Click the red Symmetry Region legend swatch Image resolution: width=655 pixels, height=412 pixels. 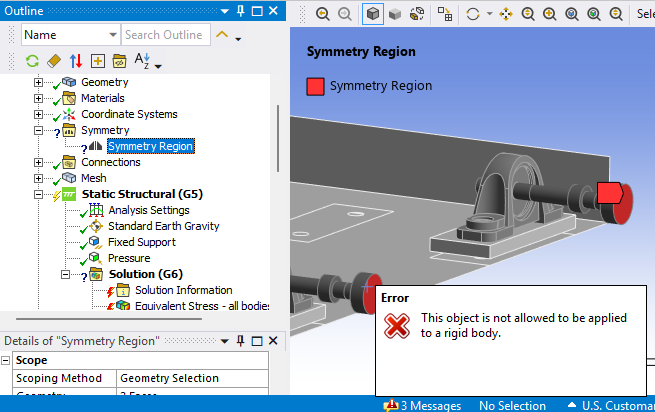(315, 86)
